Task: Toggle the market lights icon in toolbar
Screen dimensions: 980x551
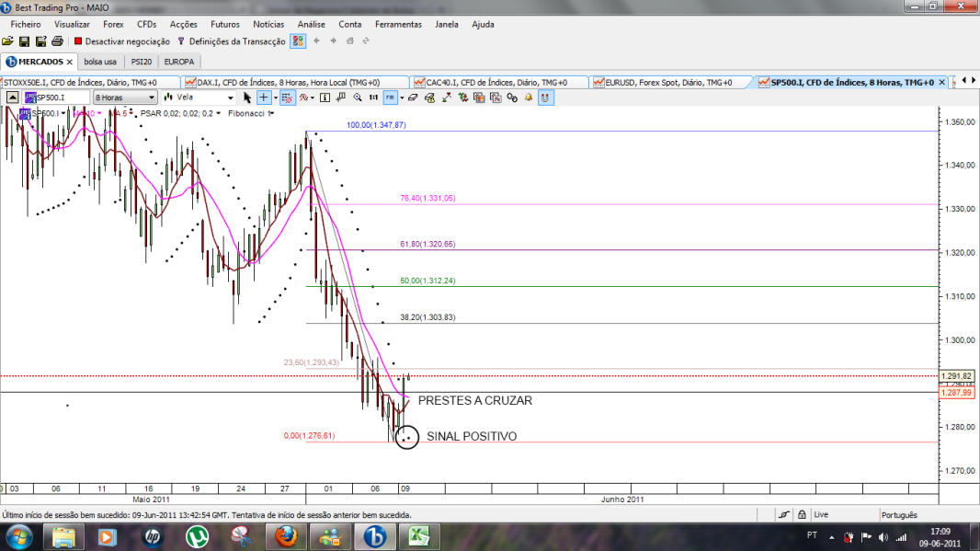Action: click(298, 41)
